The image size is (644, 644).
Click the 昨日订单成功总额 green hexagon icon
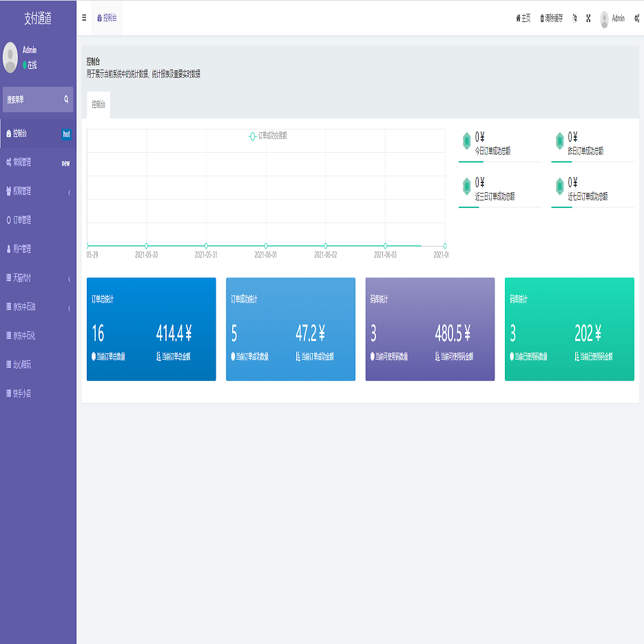pyautogui.click(x=559, y=141)
